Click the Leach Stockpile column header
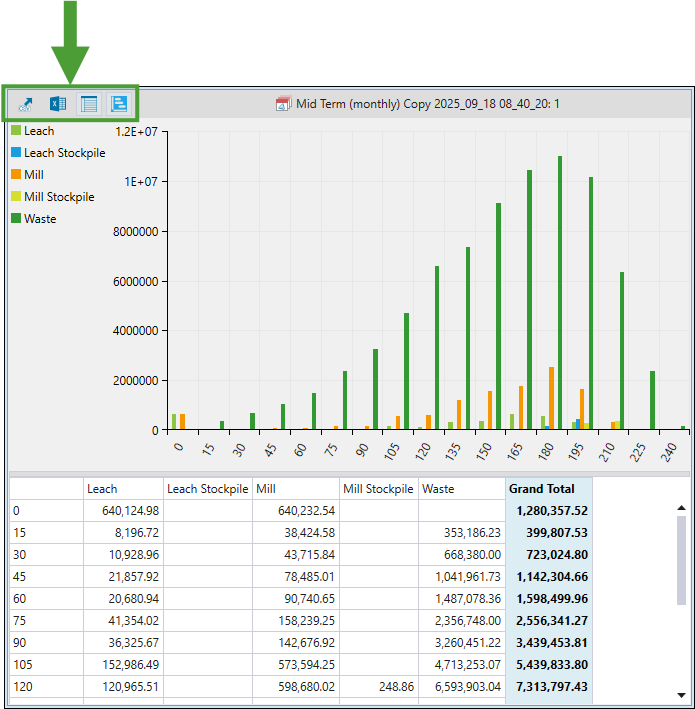This screenshot has width=695, height=709. click(207, 489)
